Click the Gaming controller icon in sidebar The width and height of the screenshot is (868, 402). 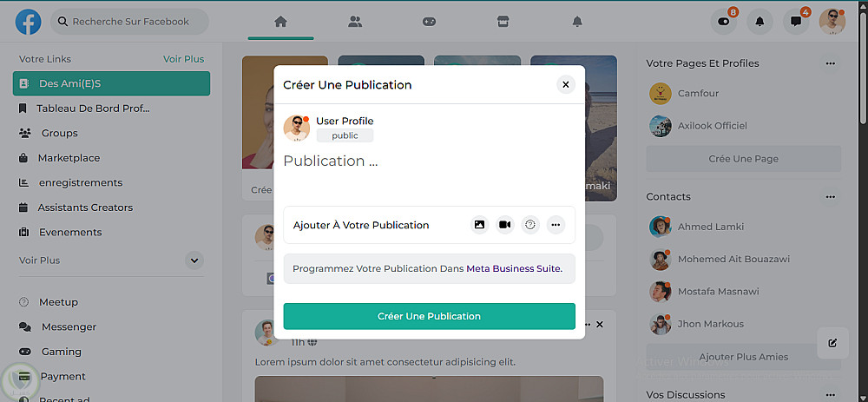pos(25,352)
